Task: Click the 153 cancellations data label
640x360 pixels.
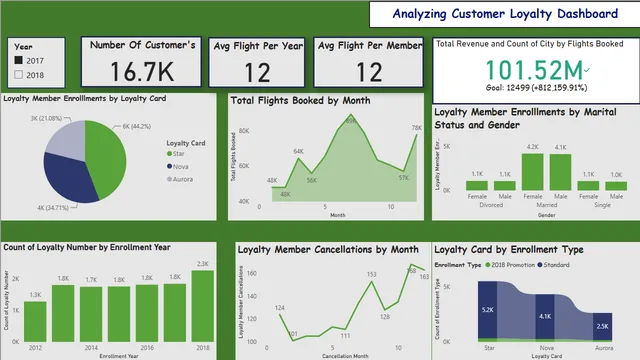Action: (x=371, y=274)
